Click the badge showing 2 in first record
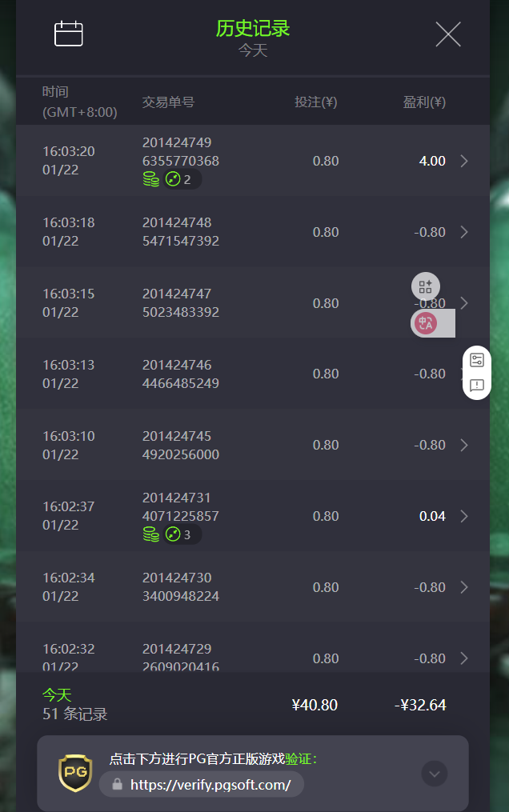 pos(181,179)
